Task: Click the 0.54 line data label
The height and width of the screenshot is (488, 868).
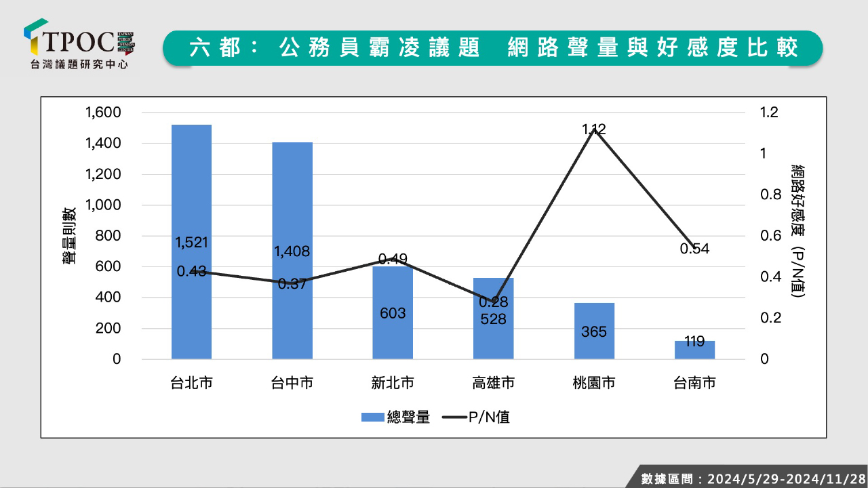Action: point(694,249)
